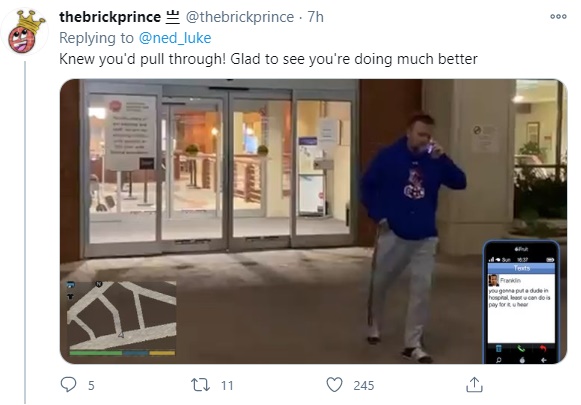Click the reply count number 5

[x=91, y=385]
